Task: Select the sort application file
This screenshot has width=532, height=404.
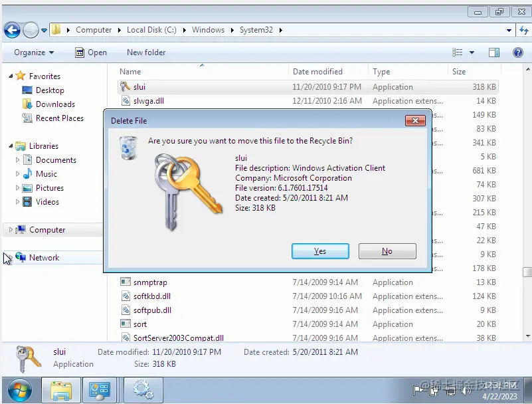Action: tap(140, 324)
